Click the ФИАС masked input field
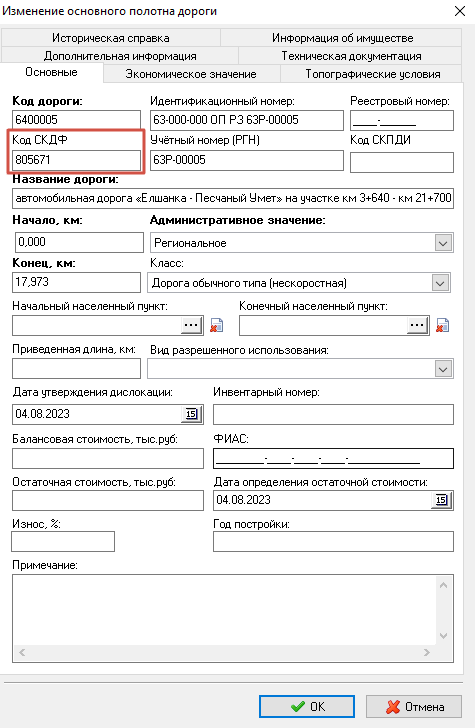475x728 pixels. click(x=333, y=458)
